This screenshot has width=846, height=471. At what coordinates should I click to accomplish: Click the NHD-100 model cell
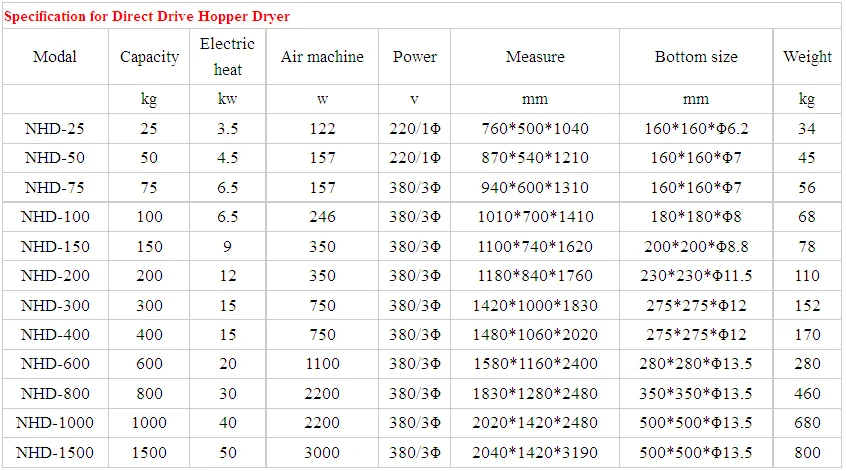[55, 217]
